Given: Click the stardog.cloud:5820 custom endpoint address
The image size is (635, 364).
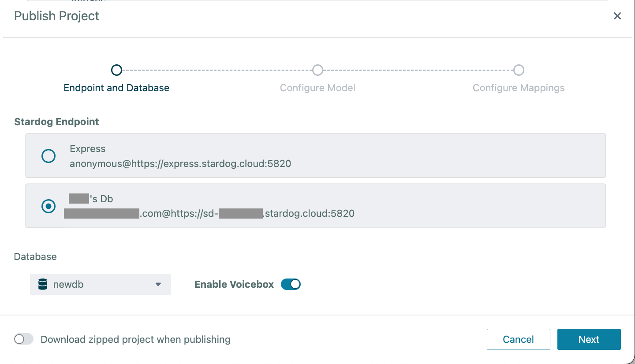Looking at the screenshot, I should (x=309, y=214).
